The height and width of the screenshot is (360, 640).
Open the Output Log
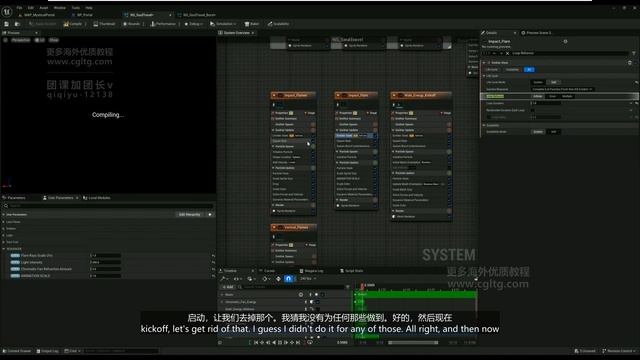[48, 351]
